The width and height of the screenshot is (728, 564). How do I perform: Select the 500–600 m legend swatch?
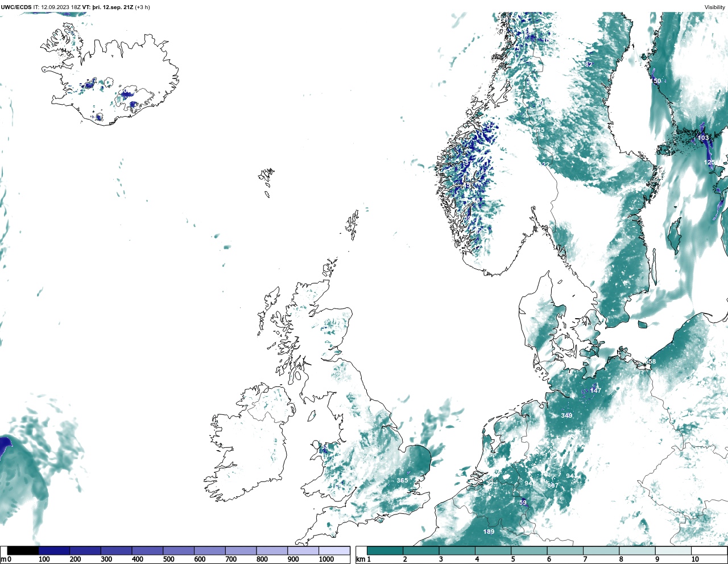pos(179,551)
